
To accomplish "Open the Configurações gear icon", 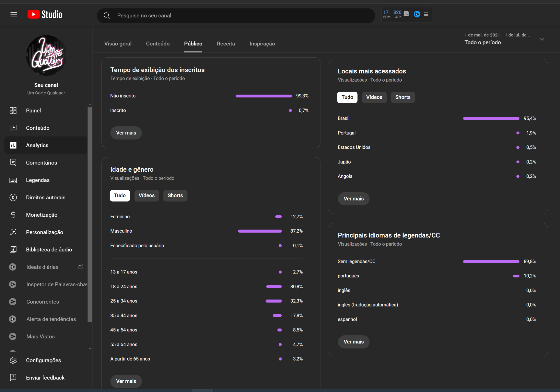I will tap(13, 360).
